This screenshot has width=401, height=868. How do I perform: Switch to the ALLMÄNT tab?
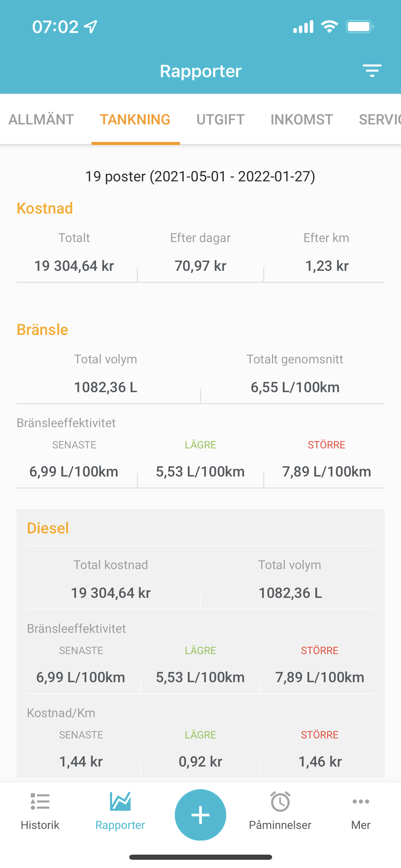point(41,120)
